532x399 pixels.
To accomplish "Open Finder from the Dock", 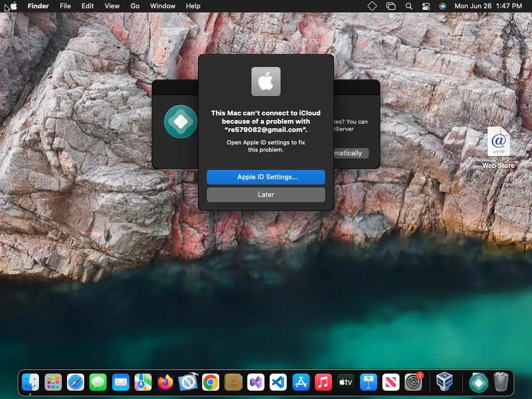I will tap(31, 382).
